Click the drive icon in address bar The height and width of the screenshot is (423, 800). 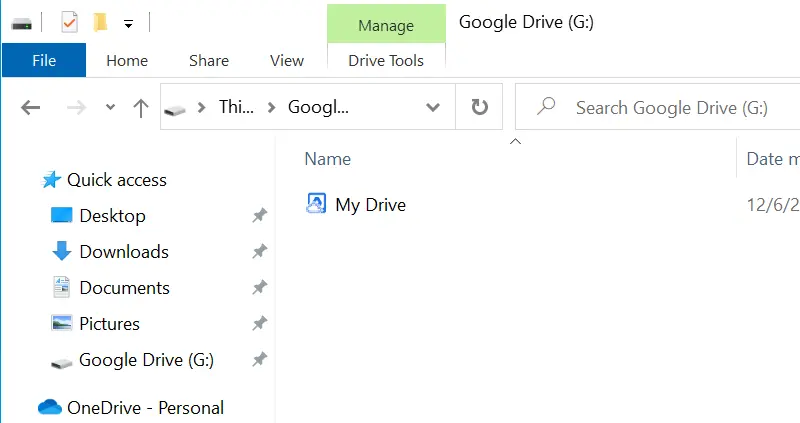coord(174,109)
